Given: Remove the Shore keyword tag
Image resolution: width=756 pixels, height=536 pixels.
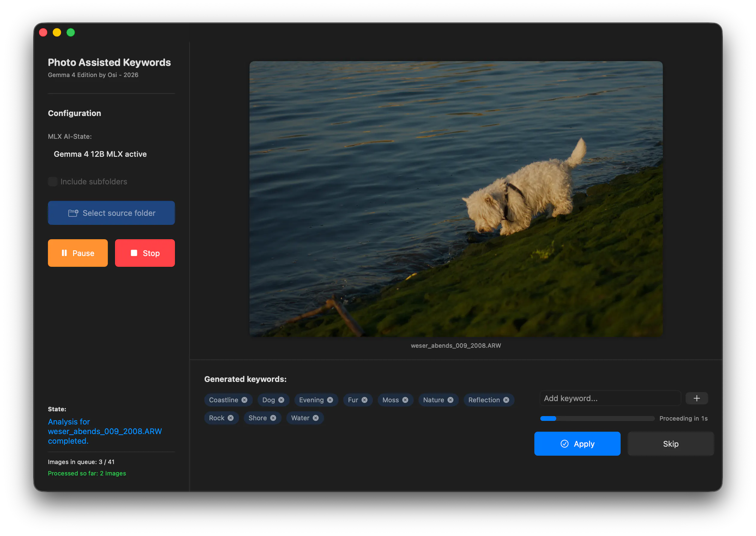Looking at the screenshot, I should [x=273, y=418].
